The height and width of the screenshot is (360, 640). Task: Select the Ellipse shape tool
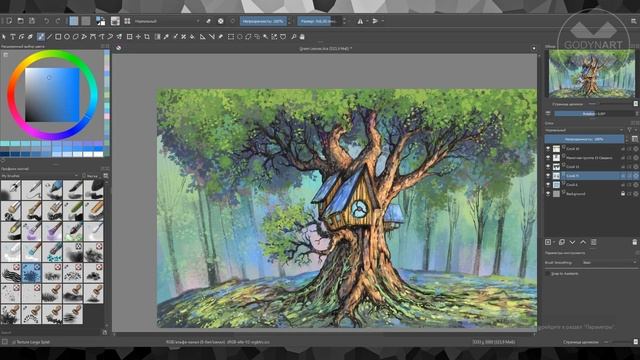(67, 37)
